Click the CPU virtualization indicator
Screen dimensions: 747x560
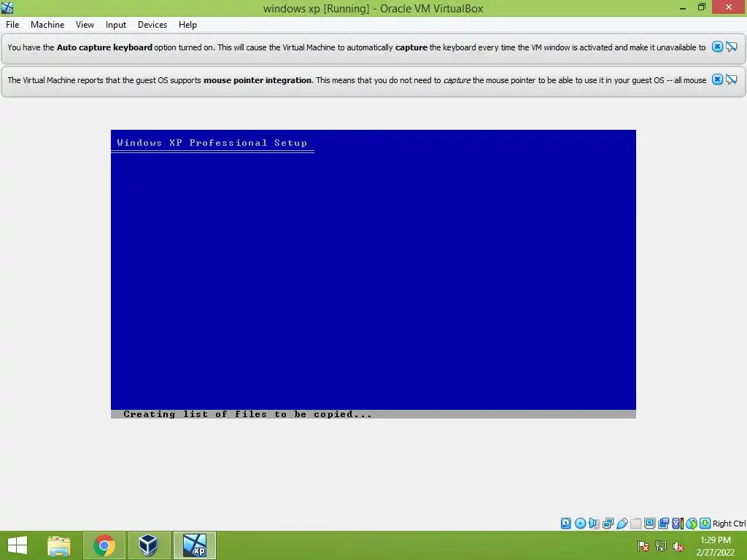tap(678, 524)
